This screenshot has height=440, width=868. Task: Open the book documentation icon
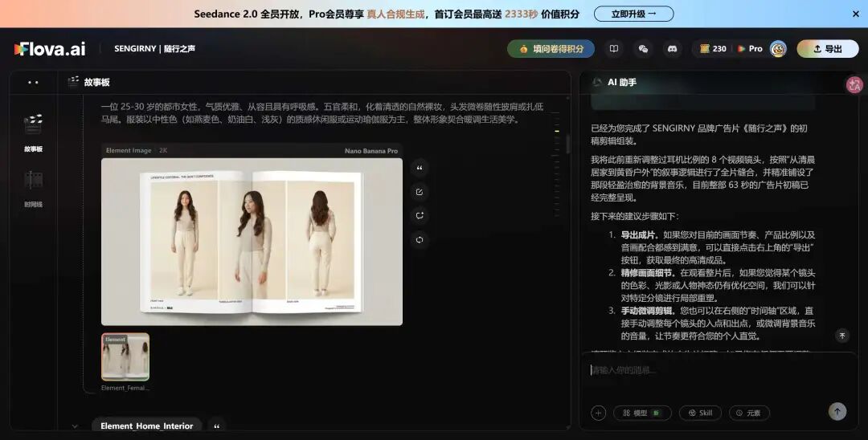614,49
